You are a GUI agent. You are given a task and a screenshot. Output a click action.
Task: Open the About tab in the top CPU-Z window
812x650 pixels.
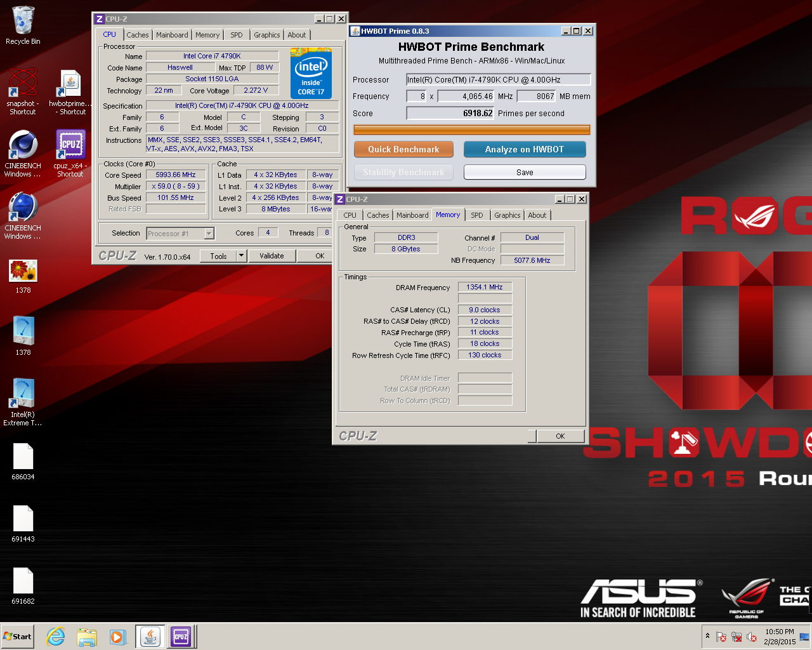[x=296, y=35]
